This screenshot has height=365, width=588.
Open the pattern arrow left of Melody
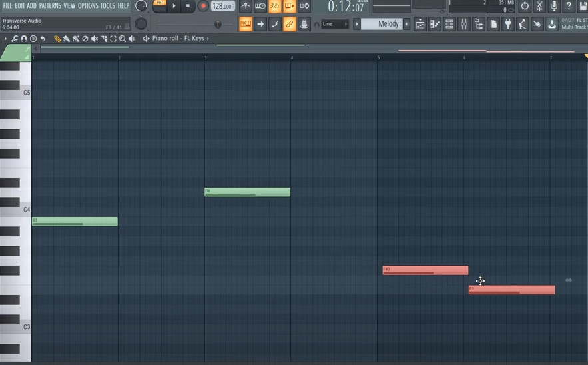357,25
